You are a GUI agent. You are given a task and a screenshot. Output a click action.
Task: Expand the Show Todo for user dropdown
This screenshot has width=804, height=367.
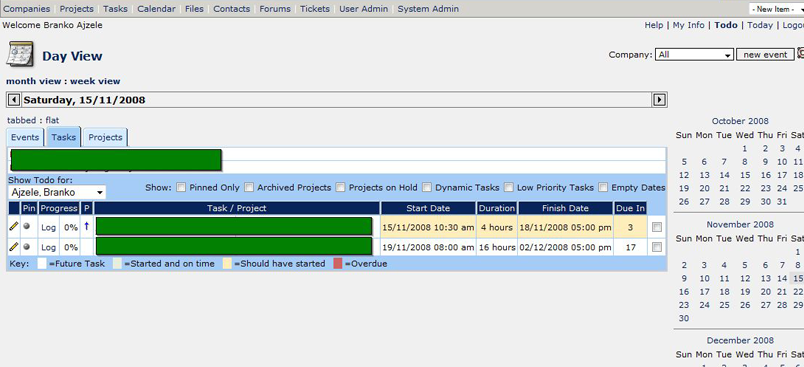coord(57,193)
